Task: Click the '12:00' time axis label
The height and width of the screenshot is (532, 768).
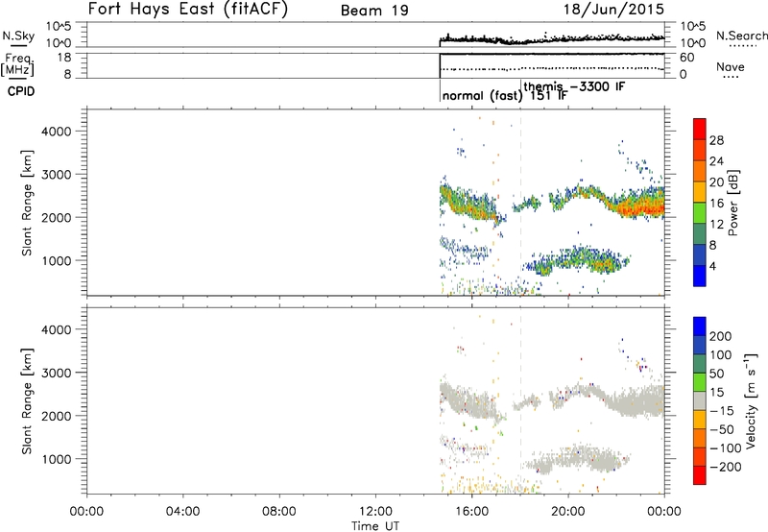Action: [x=375, y=512]
